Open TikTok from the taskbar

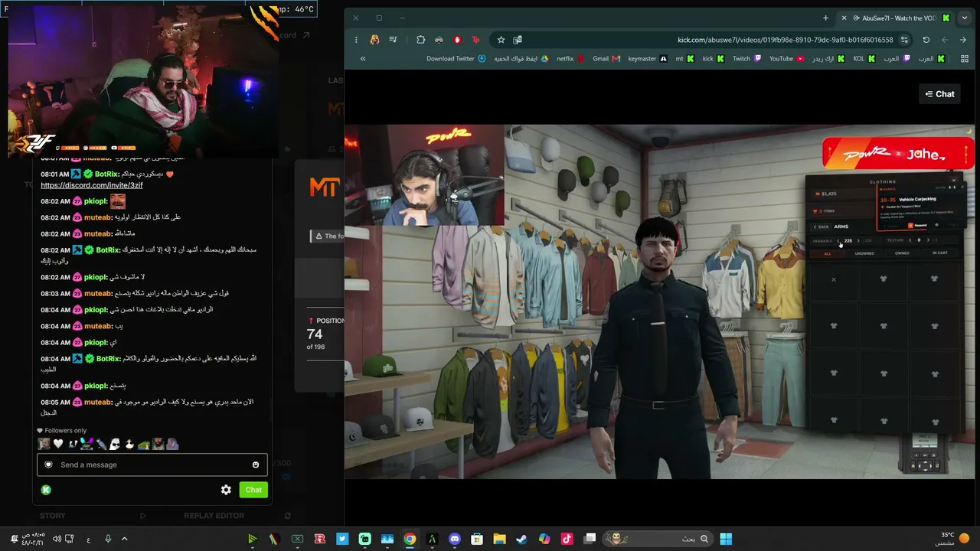click(x=567, y=539)
